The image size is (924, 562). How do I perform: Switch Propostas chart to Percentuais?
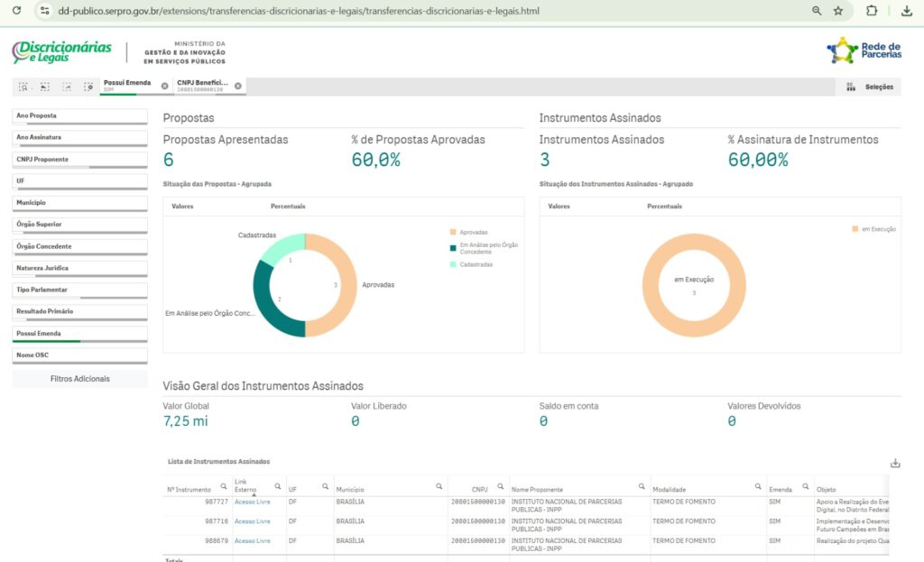point(288,207)
